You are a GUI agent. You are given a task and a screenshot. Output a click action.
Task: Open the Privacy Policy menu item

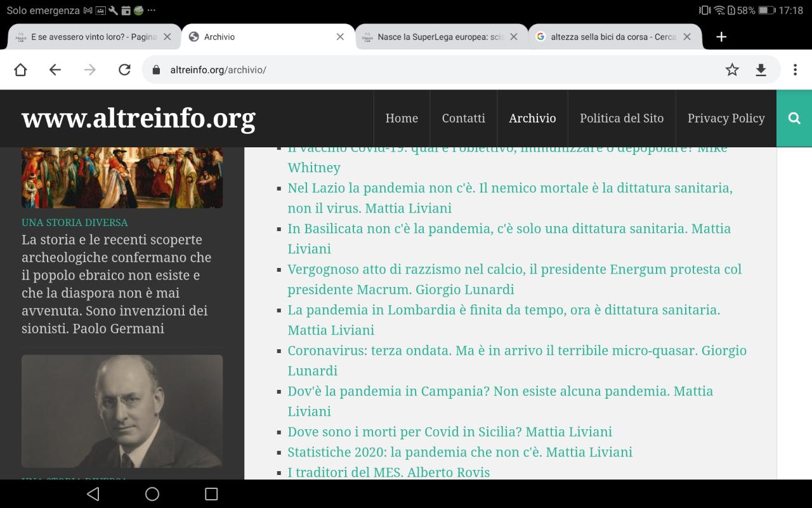click(x=726, y=118)
